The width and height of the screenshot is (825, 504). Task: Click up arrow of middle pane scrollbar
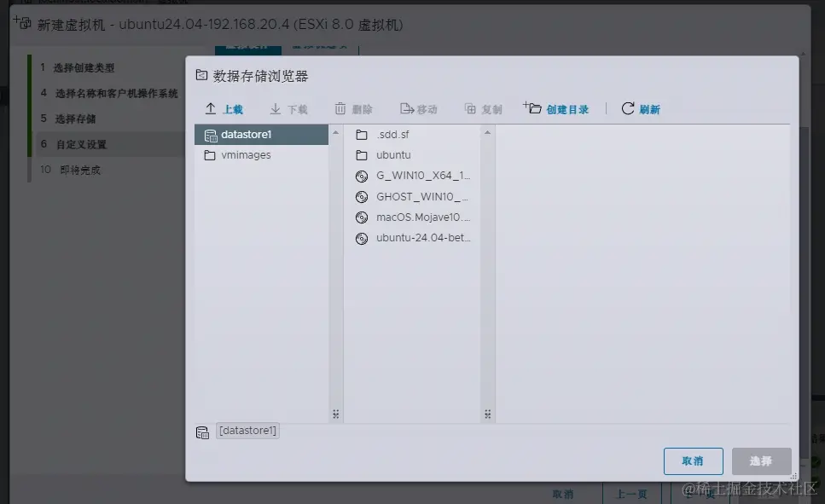(488, 132)
